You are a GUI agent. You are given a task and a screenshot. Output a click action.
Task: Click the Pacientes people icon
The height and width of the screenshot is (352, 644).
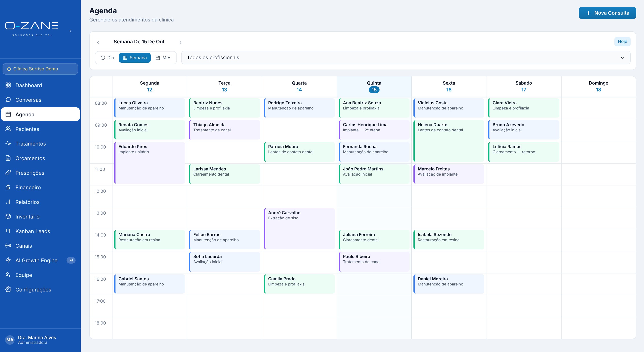click(x=8, y=129)
